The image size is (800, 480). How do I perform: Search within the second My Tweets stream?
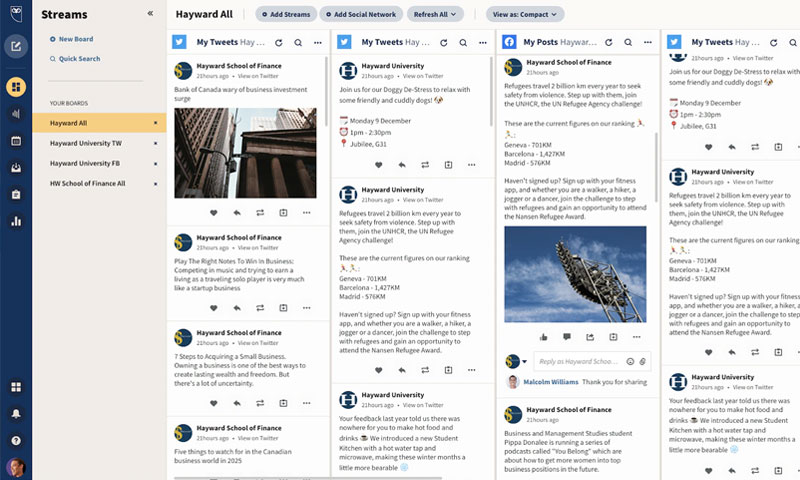(x=463, y=43)
